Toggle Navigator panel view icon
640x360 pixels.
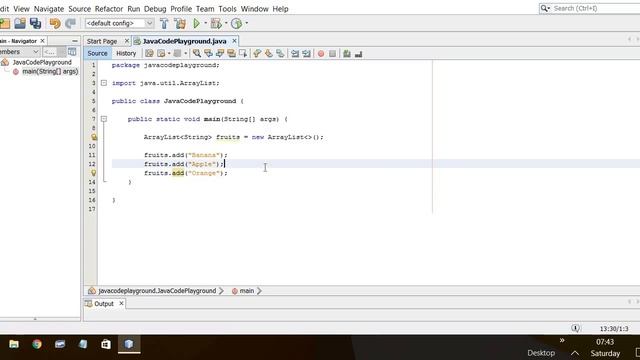72,52
